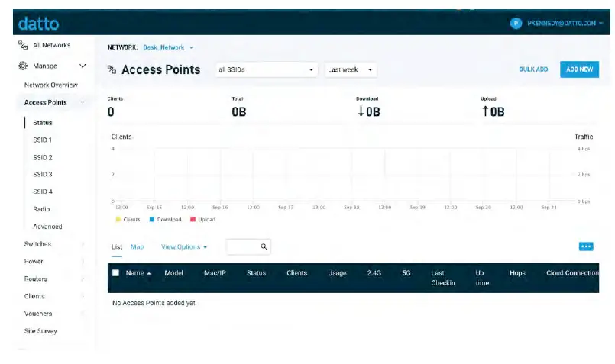Screen dimensions: 615x364
Task: Click the Upload 0B statistic
Action: coord(493,111)
